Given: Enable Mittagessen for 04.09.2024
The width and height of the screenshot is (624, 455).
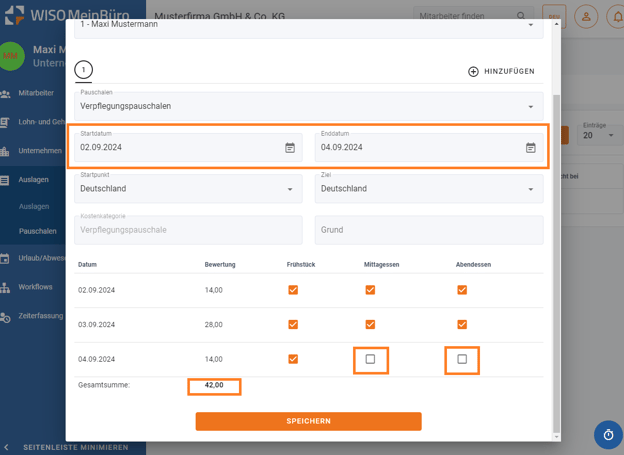Looking at the screenshot, I should [x=370, y=359].
